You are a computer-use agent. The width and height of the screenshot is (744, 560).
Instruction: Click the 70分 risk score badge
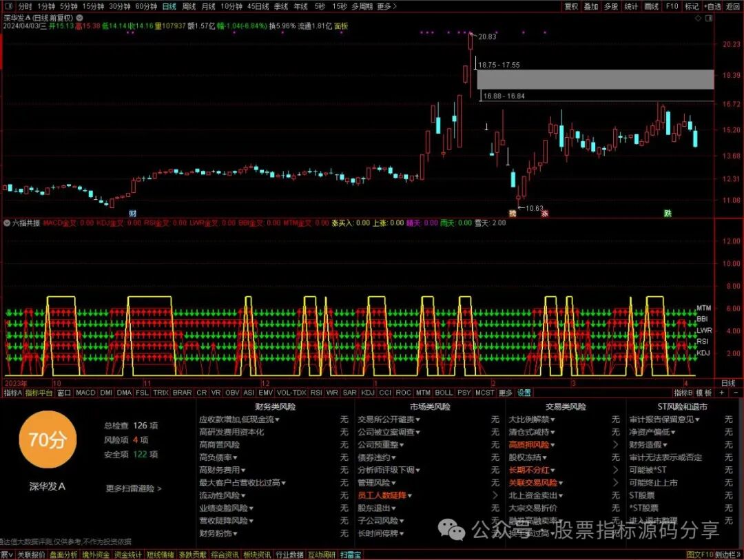(48, 439)
